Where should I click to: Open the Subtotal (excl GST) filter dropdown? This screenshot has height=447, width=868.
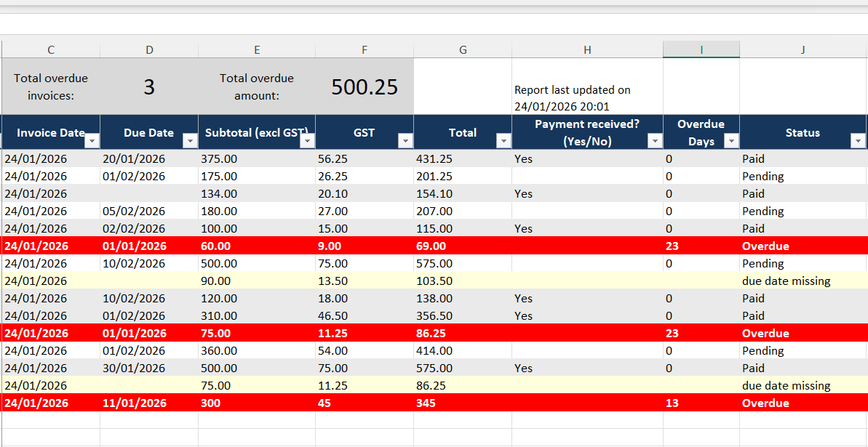tap(308, 140)
